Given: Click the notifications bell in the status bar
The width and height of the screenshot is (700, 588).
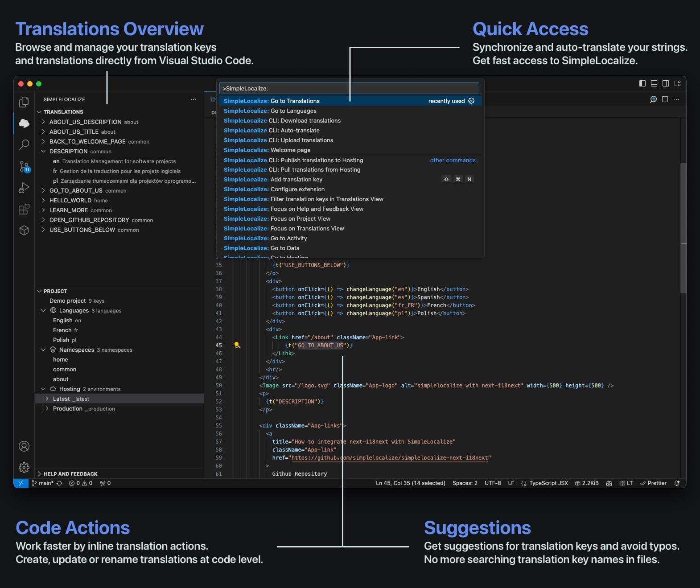Looking at the screenshot, I should click(677, 483).
